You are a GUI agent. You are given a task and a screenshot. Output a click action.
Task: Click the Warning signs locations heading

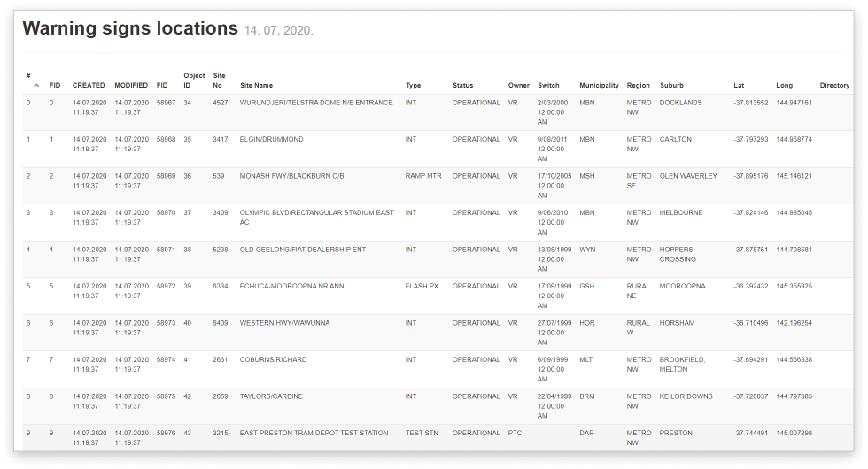coord(130,28)
